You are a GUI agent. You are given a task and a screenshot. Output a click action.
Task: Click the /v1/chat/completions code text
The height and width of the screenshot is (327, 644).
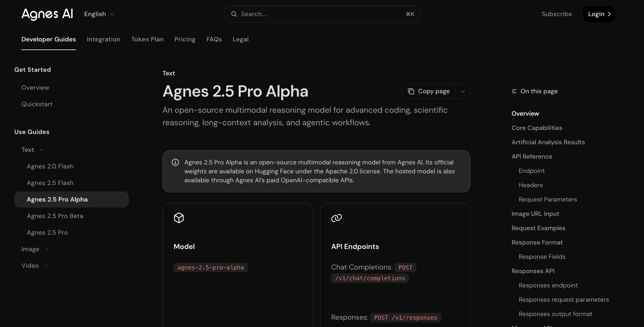pyautogui.click(x=370, y=278)
